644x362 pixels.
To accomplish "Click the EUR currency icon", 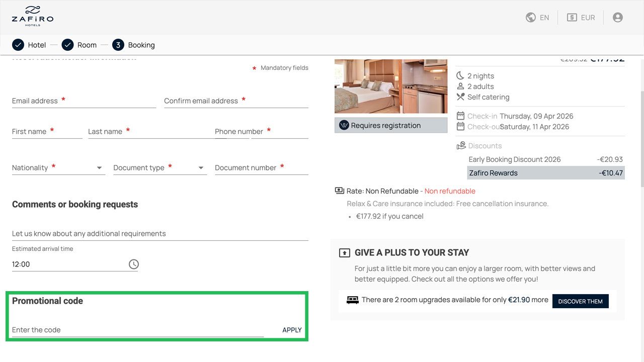I will pos(572,17).
